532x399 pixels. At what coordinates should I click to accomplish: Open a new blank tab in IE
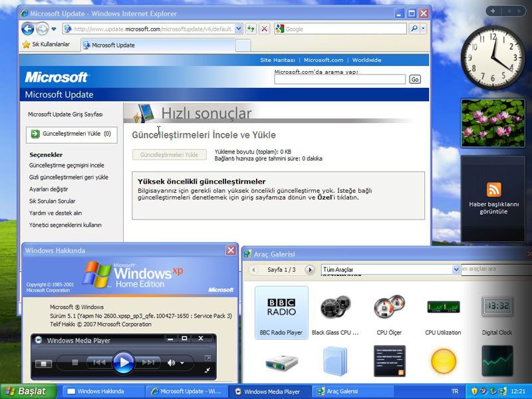tap(243, 45)
